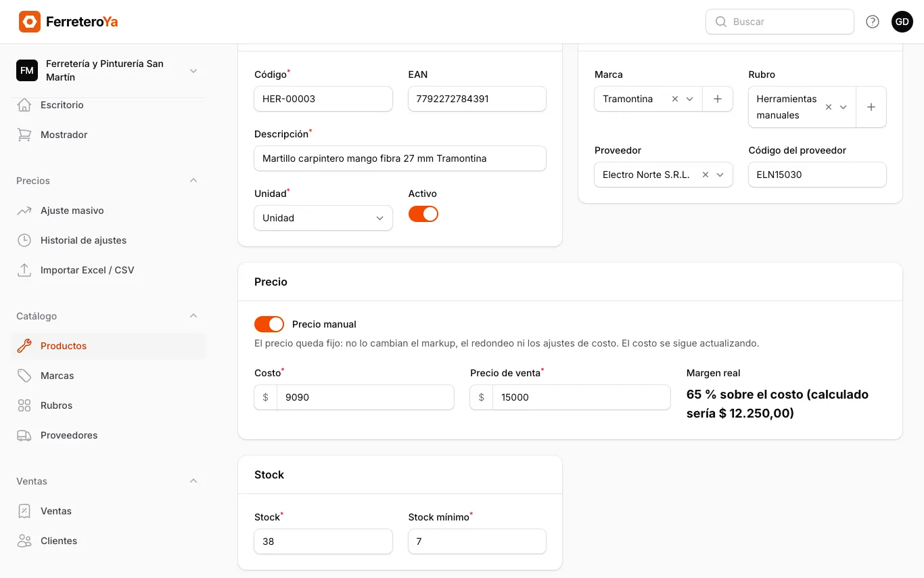The image size is (924, 578).
Task: Collapse the Precios sidebar section
Action: click(193, 181)
